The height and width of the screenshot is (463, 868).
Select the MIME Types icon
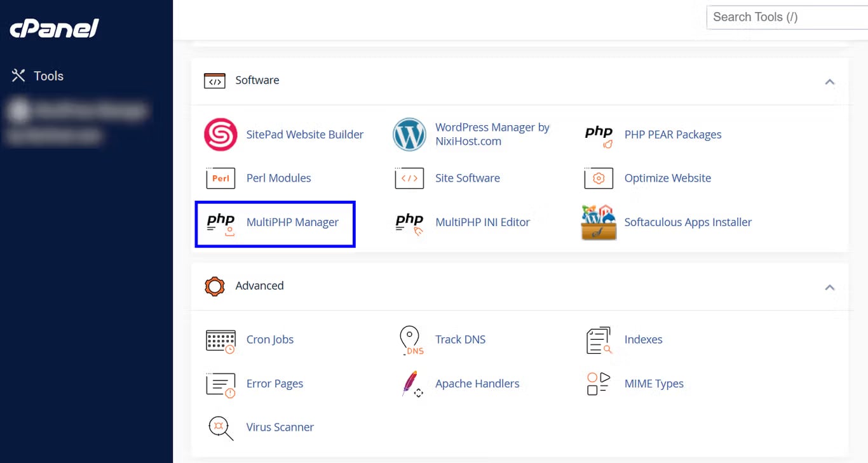(598, 384)
